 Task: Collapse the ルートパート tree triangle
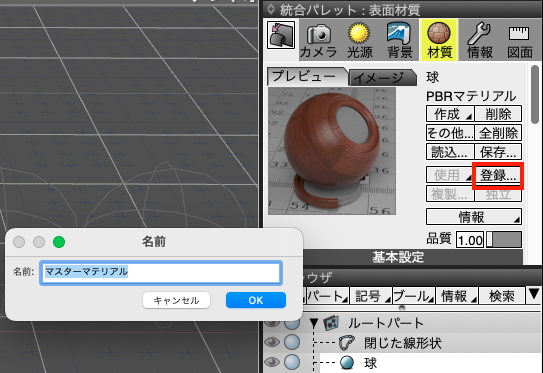[314, 323]
